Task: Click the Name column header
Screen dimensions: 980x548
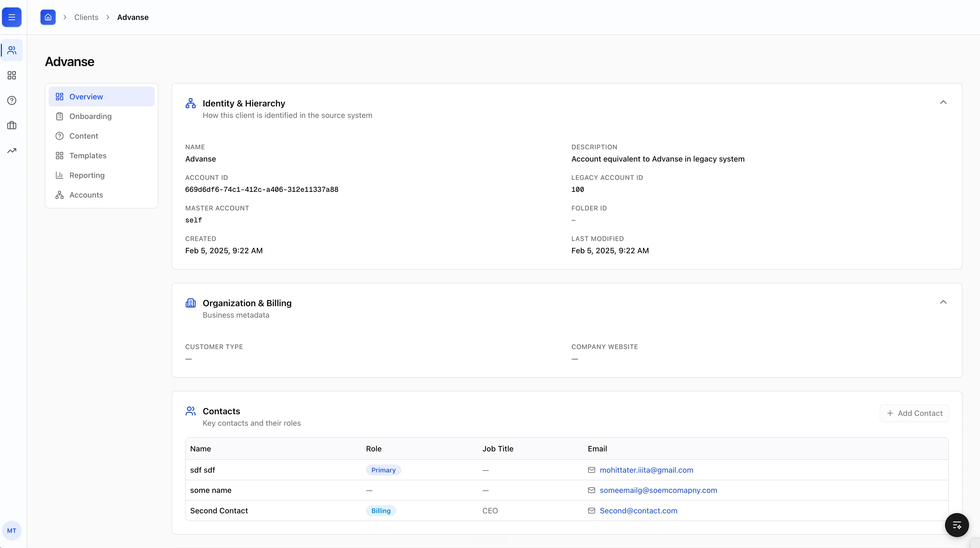Action: 200,449
